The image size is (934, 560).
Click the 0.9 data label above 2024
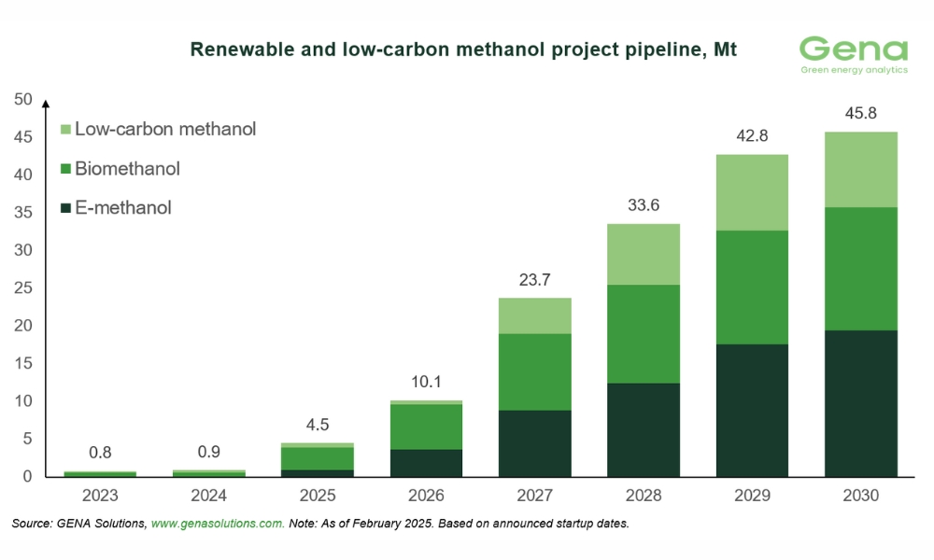(209, 451)
